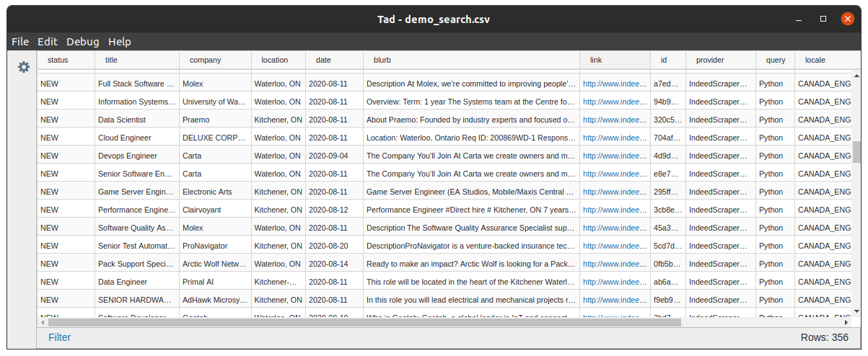This screenshot has width=868, height=356.
Task: Maximize the Tad window
Action: tap(823, 19)
